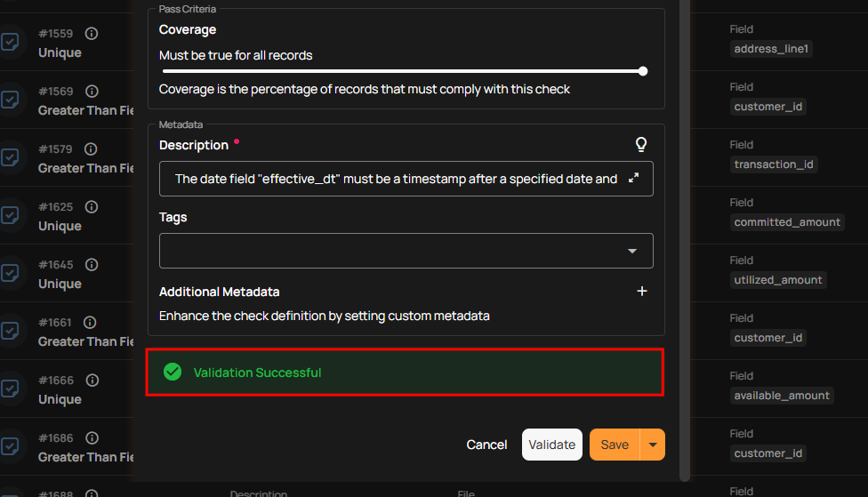Open info icon for check #1569
Viewport: 868px width, 497px height.
[x=92, y=92]
